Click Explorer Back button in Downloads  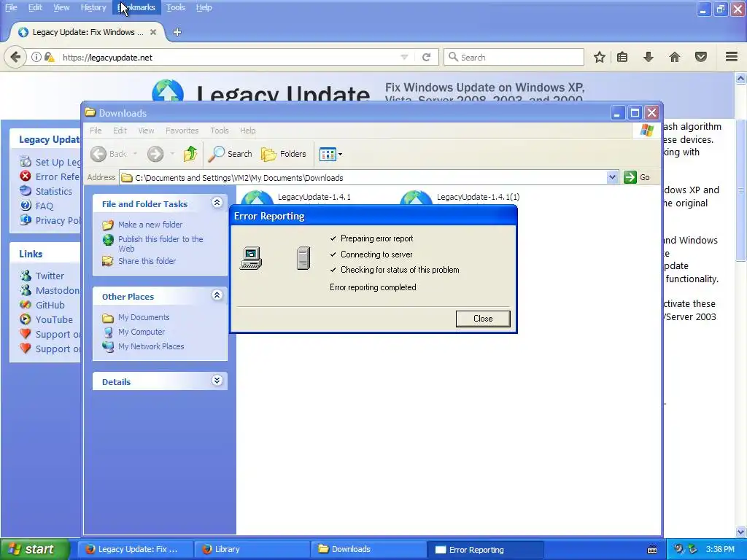109,154
